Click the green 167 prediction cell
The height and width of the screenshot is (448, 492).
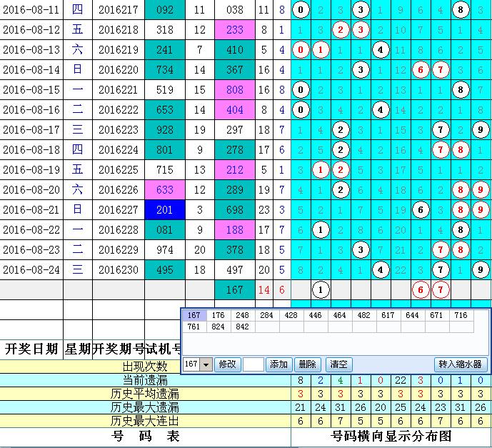tap(235, 290)
